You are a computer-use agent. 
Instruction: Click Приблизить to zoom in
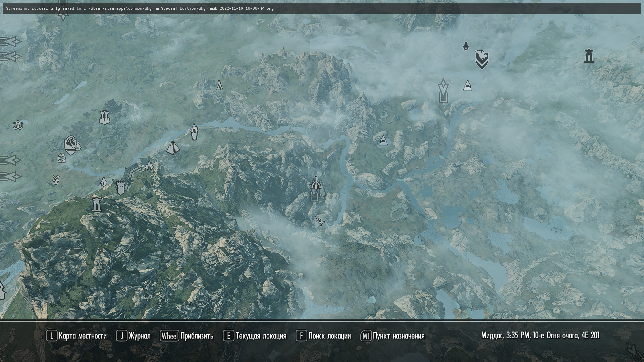pyautogui.click(x=187, y=336)
